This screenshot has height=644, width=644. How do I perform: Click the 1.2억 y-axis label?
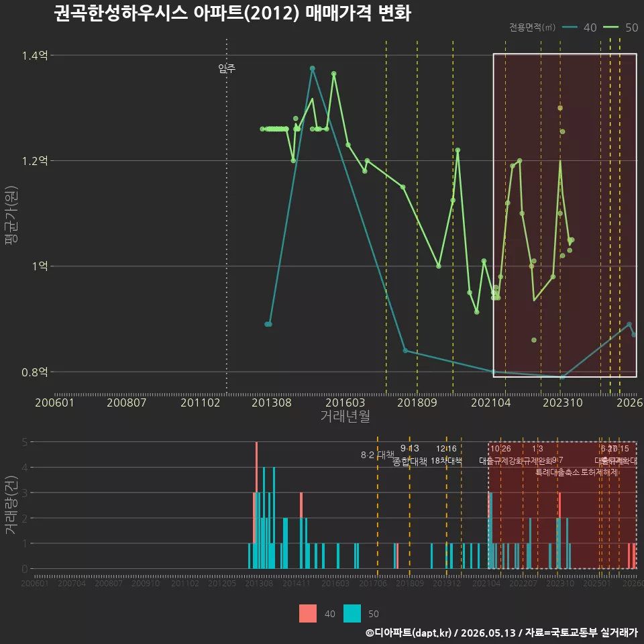(x=34, y=160)
